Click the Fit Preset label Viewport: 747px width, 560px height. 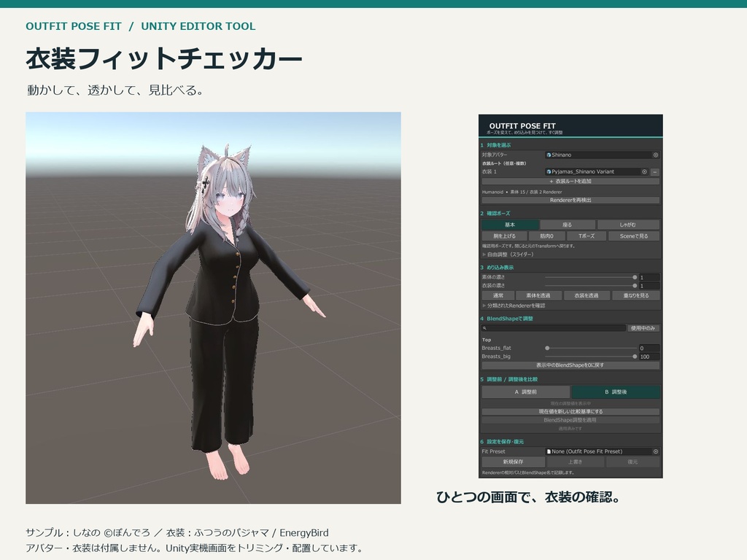[494, 451]
